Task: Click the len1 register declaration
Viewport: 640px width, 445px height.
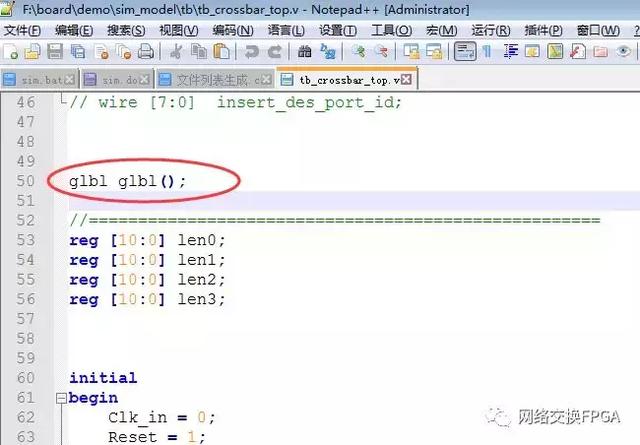Action: click(x=147, y=260)
